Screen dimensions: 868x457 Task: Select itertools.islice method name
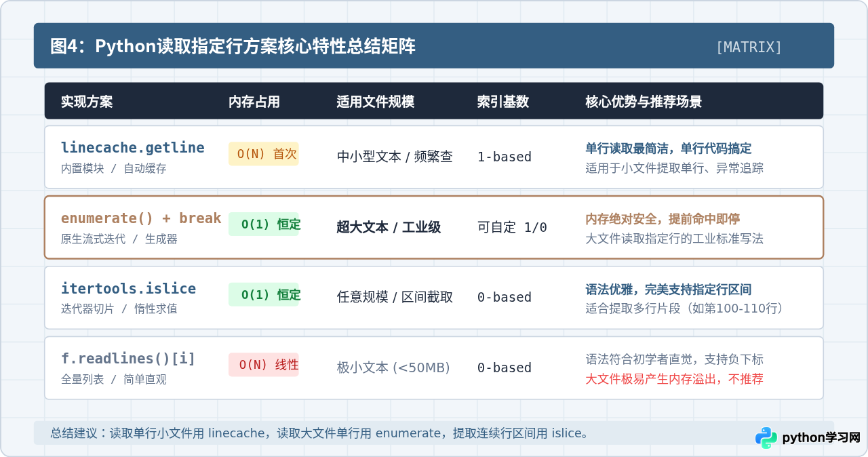click(x=128, y=289)
